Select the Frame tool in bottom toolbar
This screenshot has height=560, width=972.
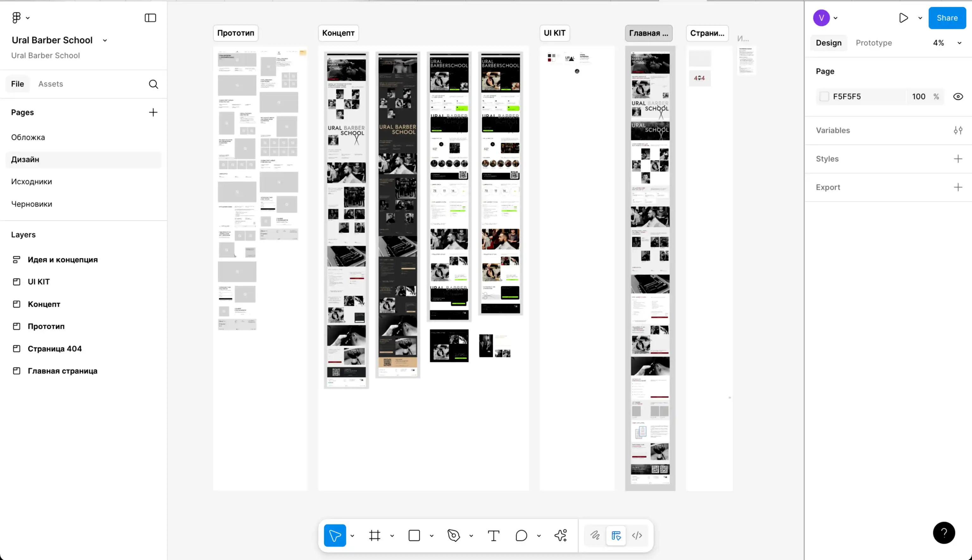375,535
